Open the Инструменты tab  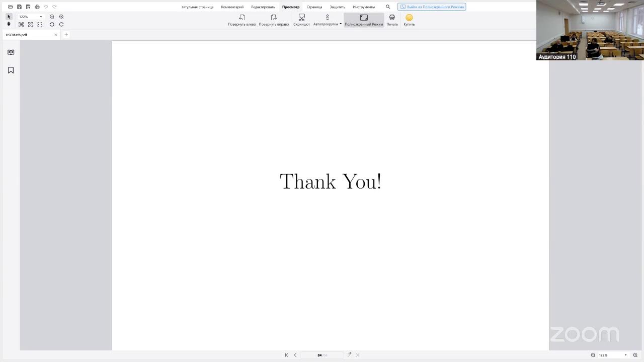tap(364, 7)
